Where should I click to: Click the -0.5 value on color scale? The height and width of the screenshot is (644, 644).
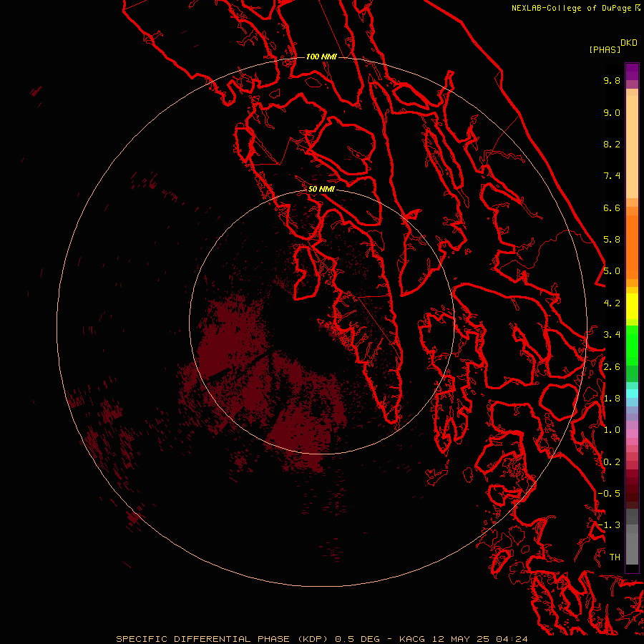coord(609,494)
